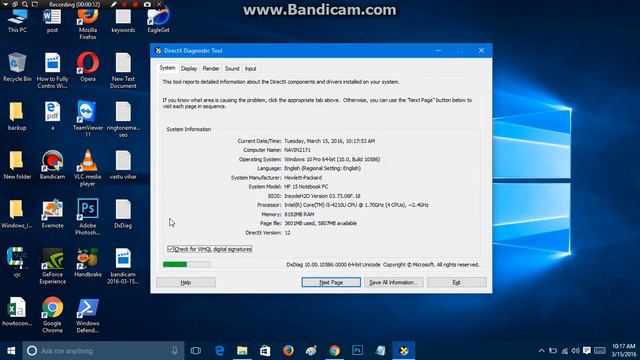Select the Handbrake desktop shortcut
Viewport: 640px width, 360px height.
click(88, 262)
